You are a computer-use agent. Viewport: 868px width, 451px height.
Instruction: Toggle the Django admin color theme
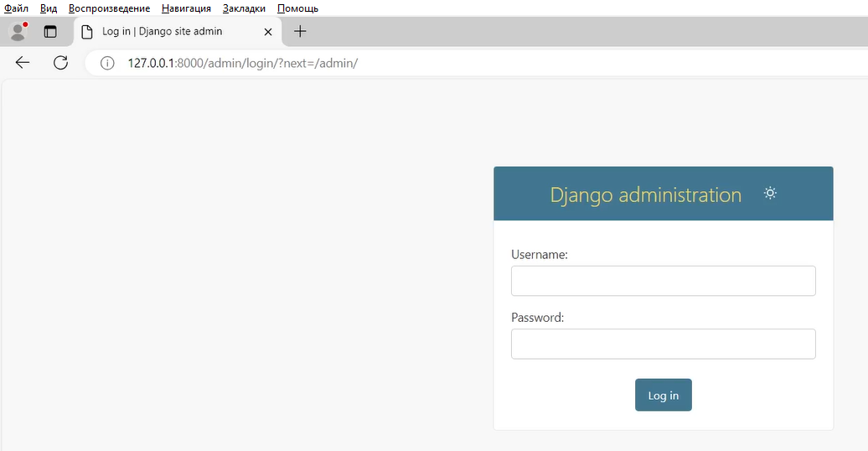[x=770, y=194]
